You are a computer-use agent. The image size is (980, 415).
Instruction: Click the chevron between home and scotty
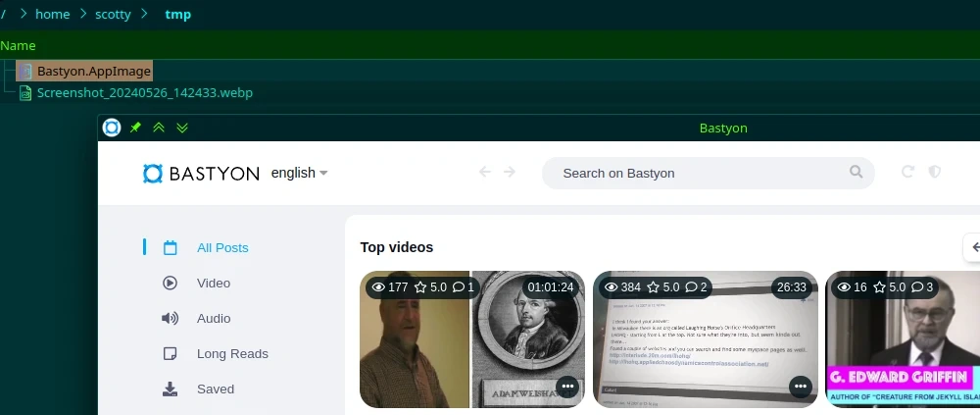coord(82,14)
